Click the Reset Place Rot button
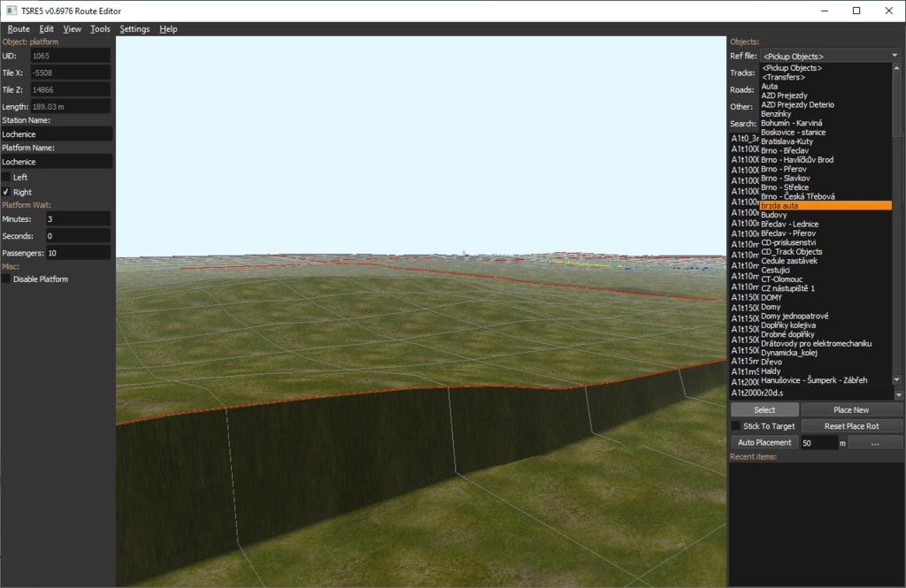The height and width of the screenshot is (588, 906). 851,426
